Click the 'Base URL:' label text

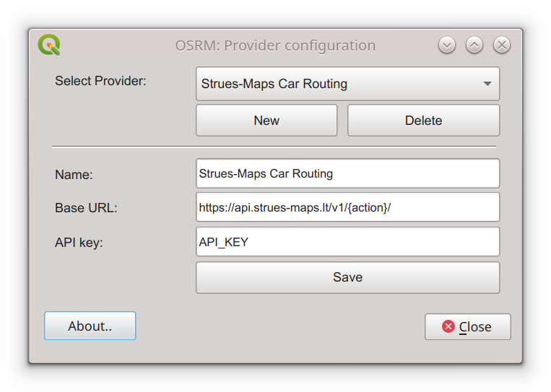[x=86, y=208]
